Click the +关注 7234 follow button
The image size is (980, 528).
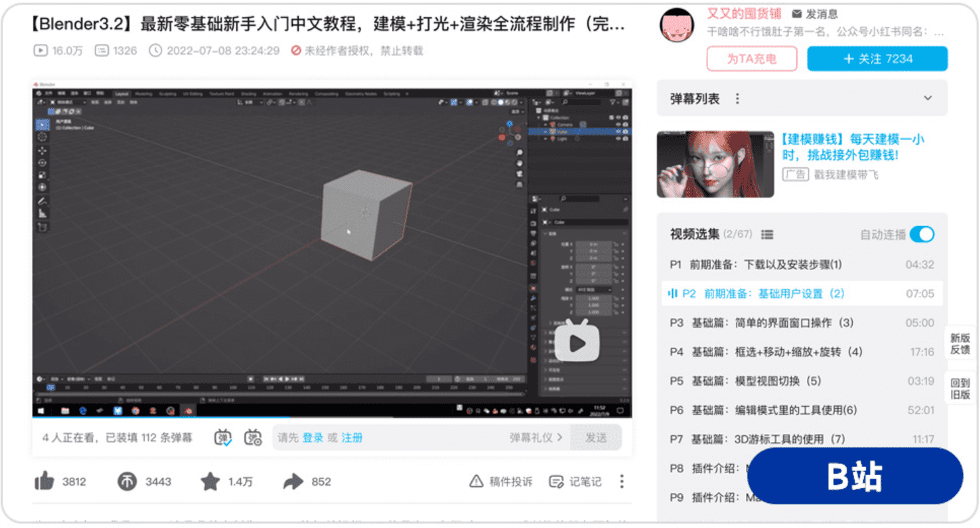click(x=877, y=59)
